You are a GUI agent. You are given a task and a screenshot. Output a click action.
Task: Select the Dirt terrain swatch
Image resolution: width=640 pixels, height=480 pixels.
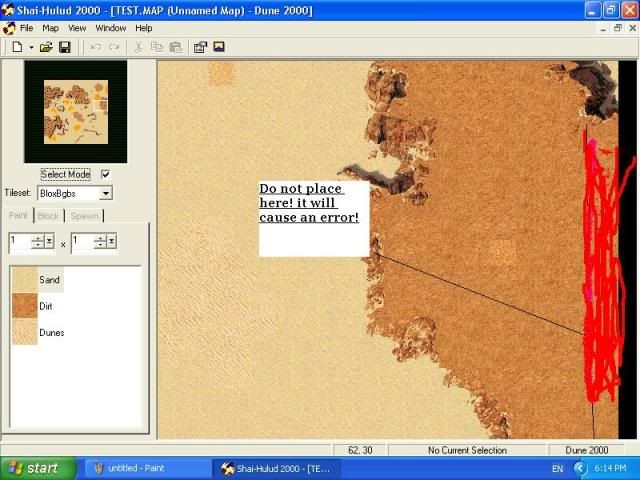coord(25,306)
